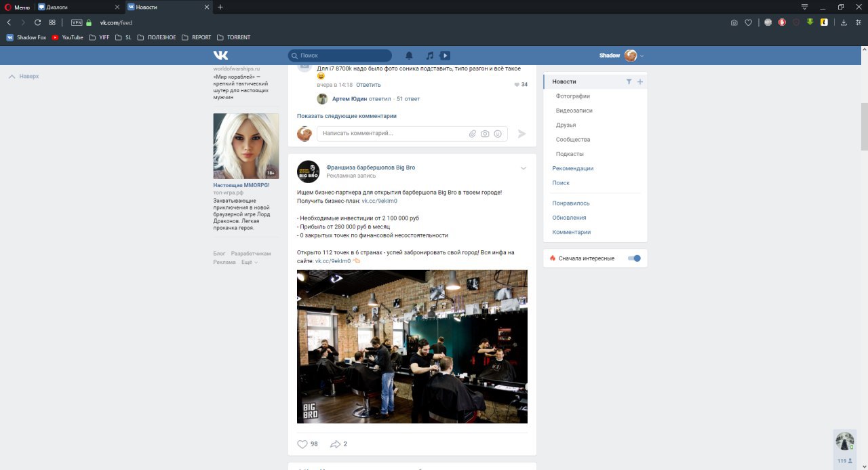Expand the YIFF bookmarks folder
The image size is (868, 470).
(98, 37)
